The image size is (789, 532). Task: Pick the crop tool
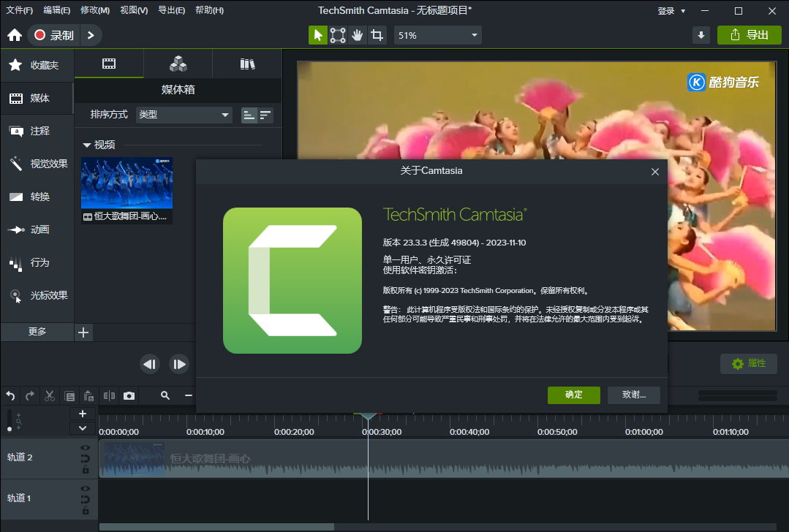pyautogui.click(x=377, y=35)
